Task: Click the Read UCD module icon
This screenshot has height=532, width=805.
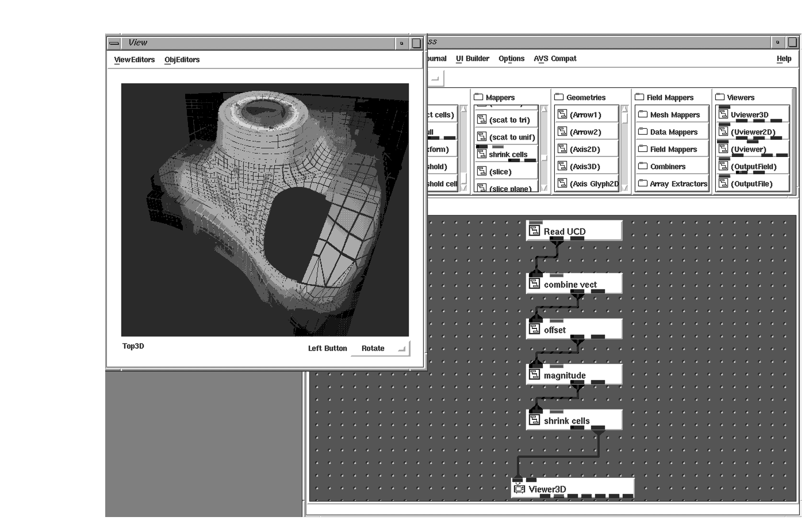Action: click(x=534, y=231)
